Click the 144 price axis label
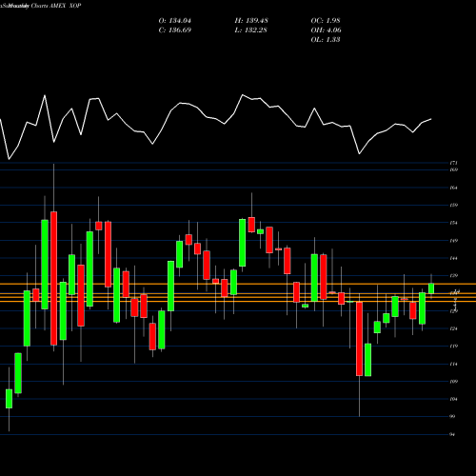Screen dimensions: 476x476 [x=454, y=258]
